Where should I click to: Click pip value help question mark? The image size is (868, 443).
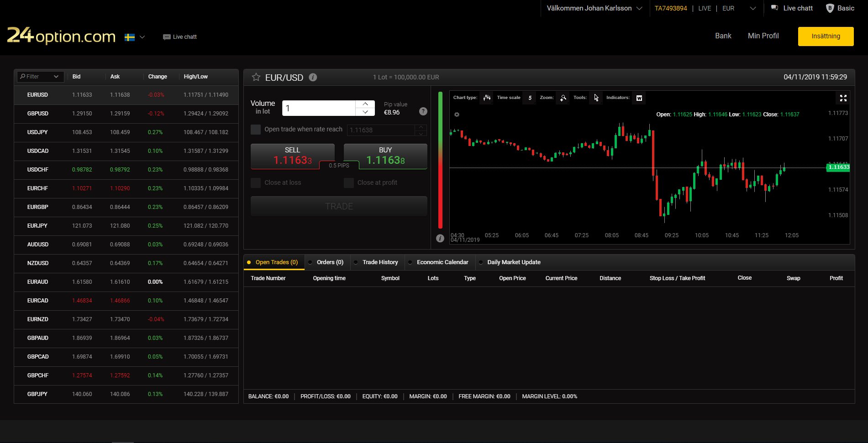(423, 111)
